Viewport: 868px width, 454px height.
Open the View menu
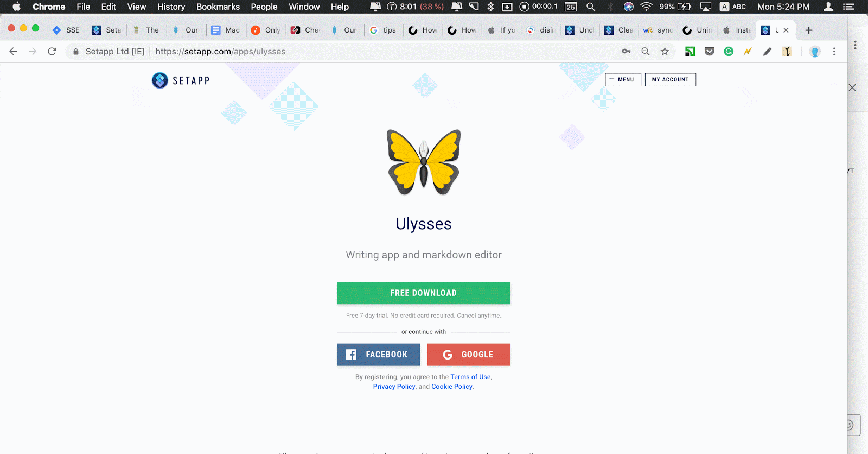[x=137, y=7]
